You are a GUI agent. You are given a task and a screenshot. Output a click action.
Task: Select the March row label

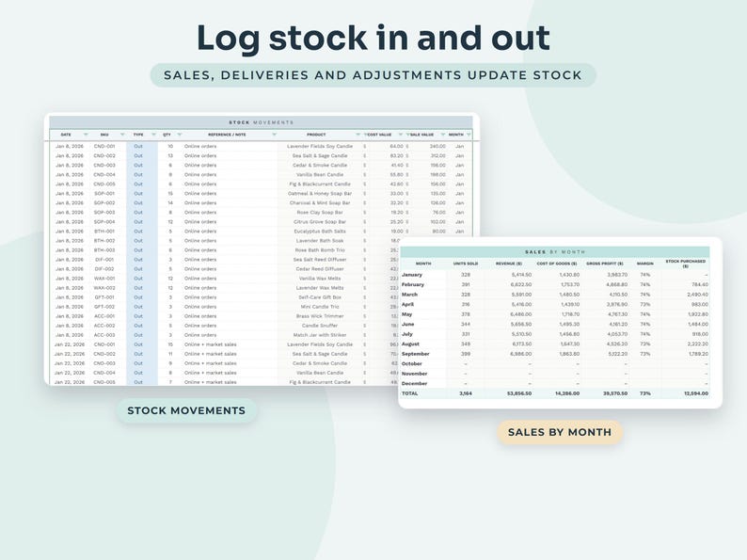point(409,295)
